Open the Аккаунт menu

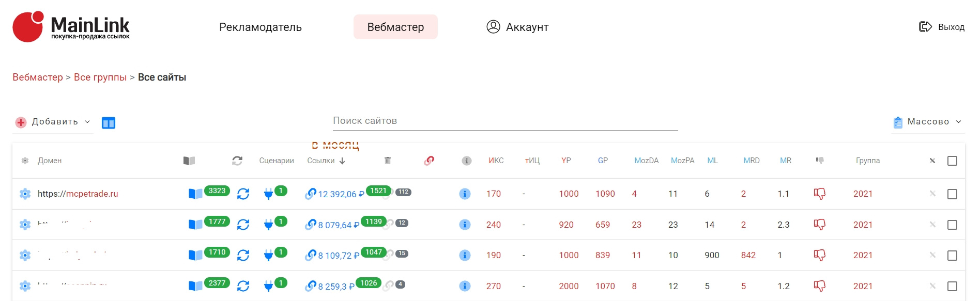pyautogui.click(x=517, y=27)
